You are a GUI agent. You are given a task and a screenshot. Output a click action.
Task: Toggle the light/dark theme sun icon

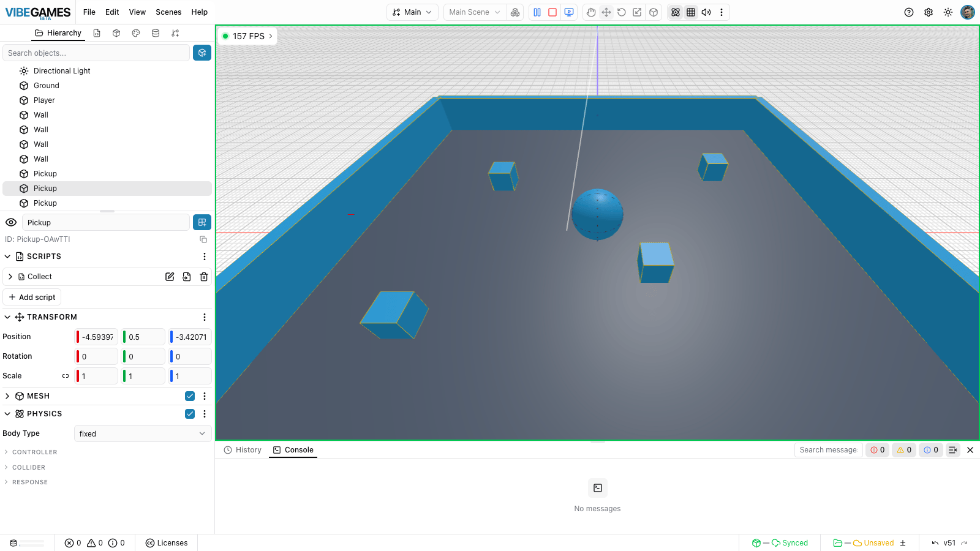[948, 12]
